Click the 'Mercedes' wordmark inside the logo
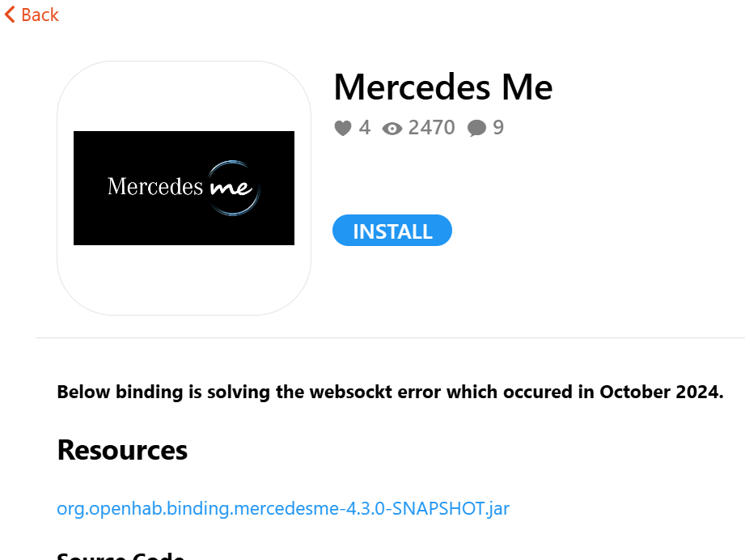The width and height of the screenshot is (745, 560). pos(155,186)
